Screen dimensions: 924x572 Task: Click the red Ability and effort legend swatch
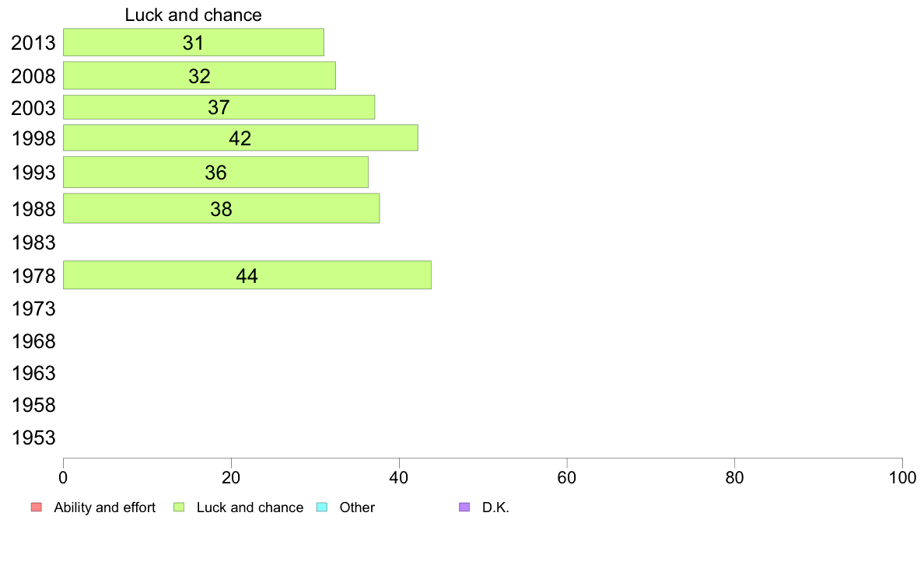coord(37,507)
